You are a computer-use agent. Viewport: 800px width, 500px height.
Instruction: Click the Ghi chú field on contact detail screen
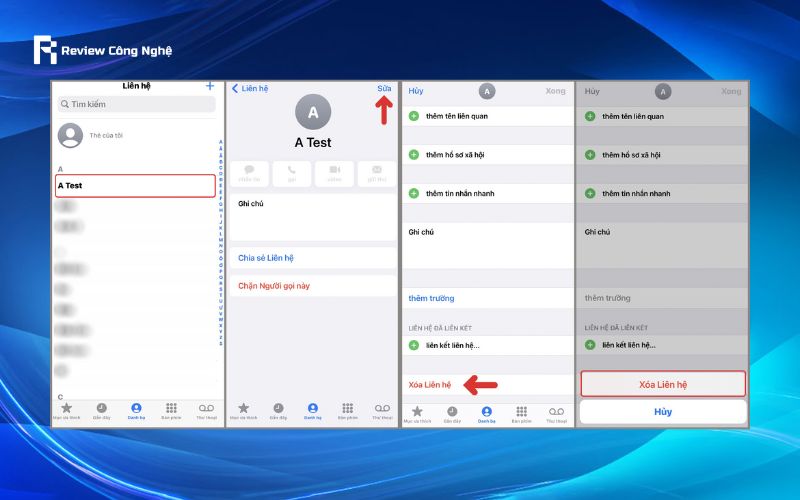point(313,217)
